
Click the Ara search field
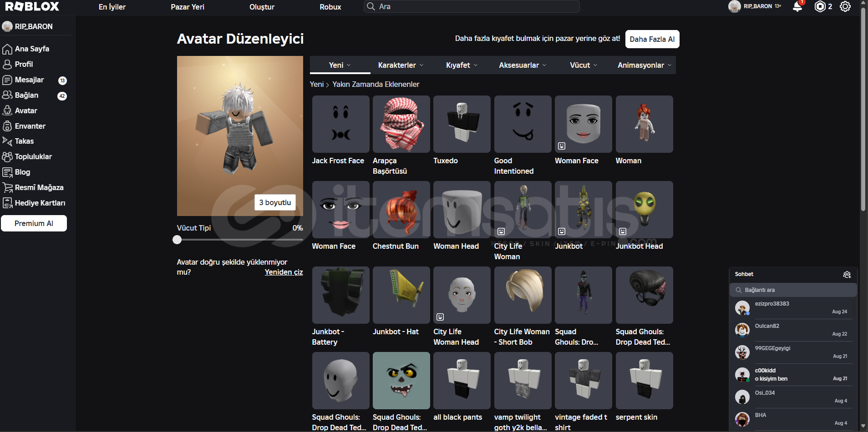pyautogui.click(x=472, y=6)
